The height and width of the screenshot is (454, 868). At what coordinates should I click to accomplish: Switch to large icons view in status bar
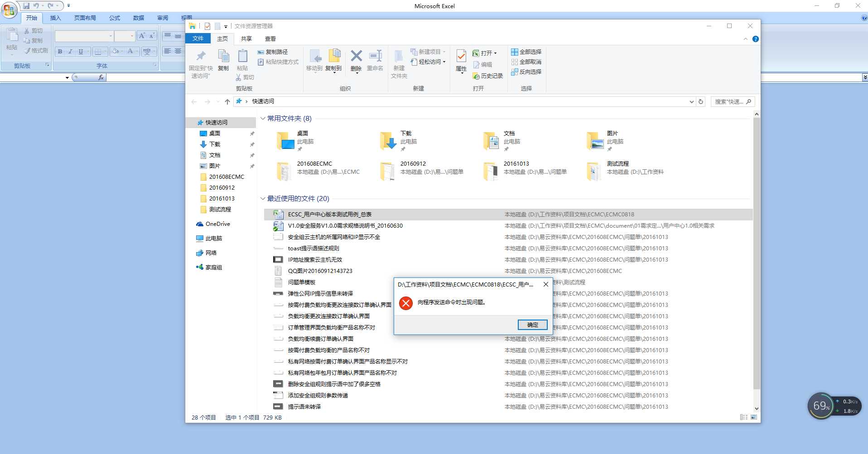754,417
